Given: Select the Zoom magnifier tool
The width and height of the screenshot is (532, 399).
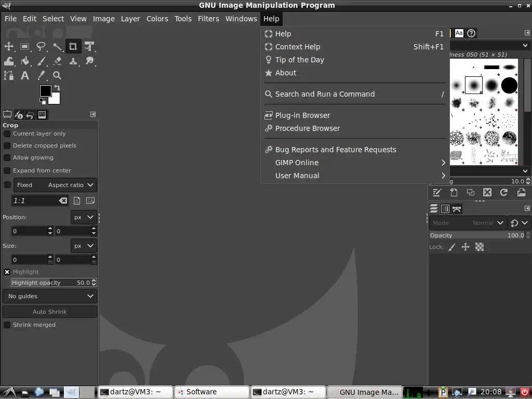Looking at the screenshot, I should click(x=57, y=75).
